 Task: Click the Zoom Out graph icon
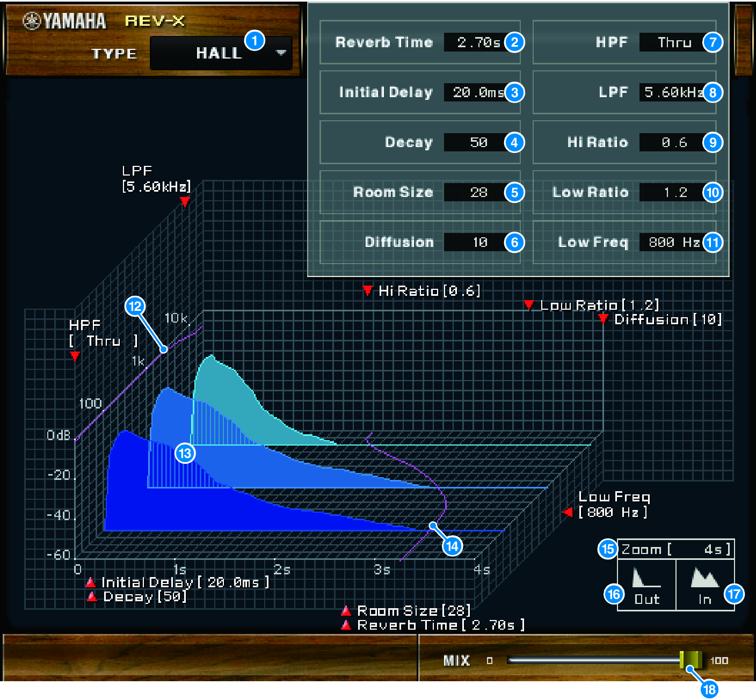pos(646,579)
